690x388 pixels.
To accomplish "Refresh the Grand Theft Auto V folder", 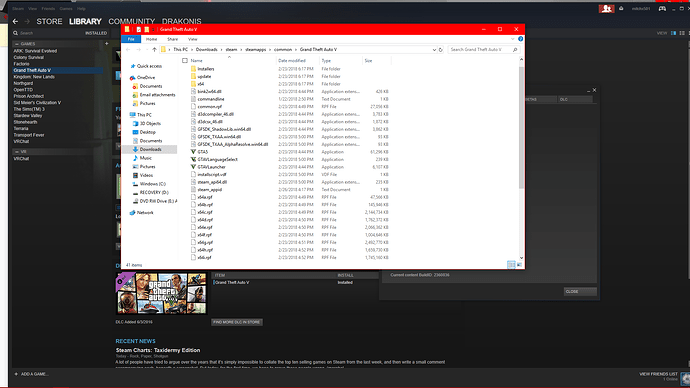I will point(440,50).
